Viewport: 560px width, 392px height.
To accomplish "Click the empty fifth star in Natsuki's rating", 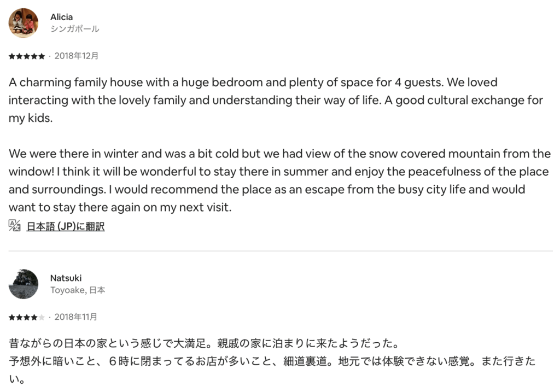I will 42,317.
